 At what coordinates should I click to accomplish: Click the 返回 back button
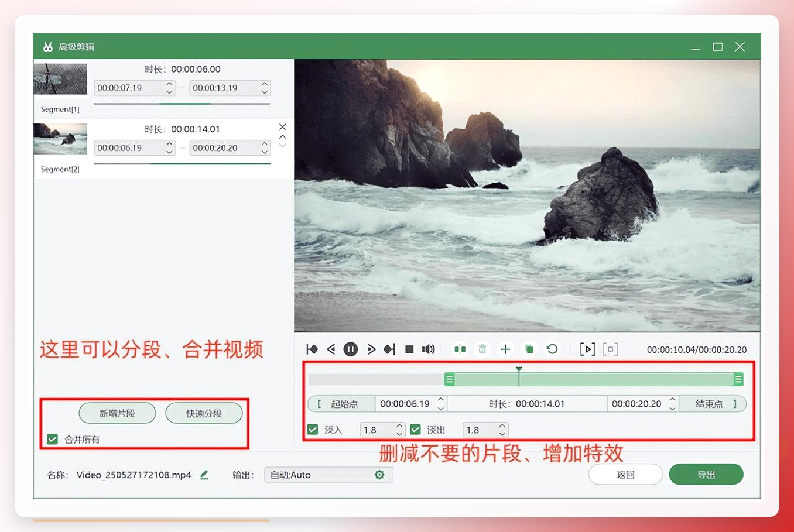(x=625, y=475)
